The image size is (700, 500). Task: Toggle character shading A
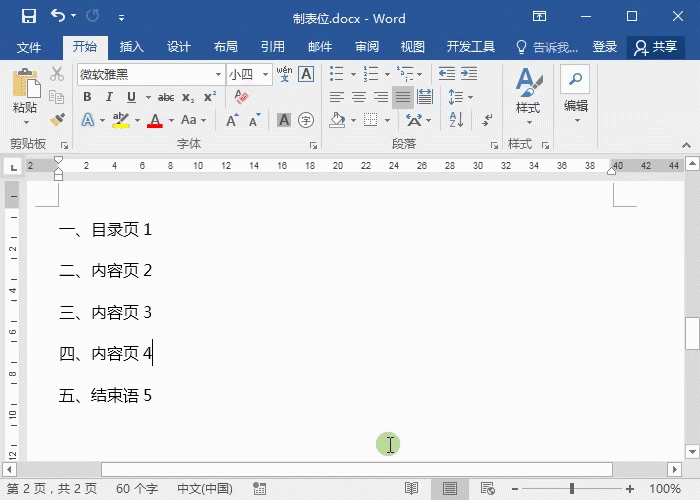pos(283,120)
